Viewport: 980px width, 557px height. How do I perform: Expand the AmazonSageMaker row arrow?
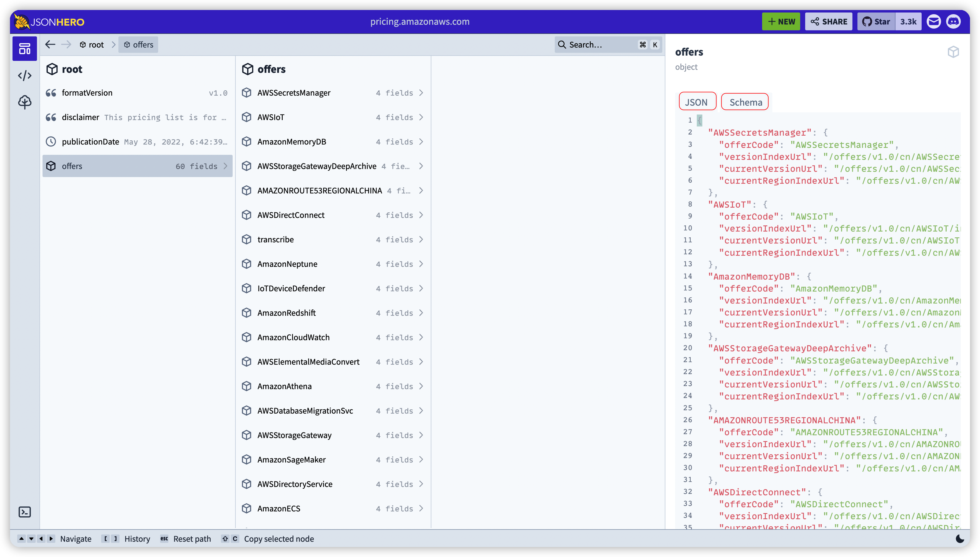click(x=421, y=459)
